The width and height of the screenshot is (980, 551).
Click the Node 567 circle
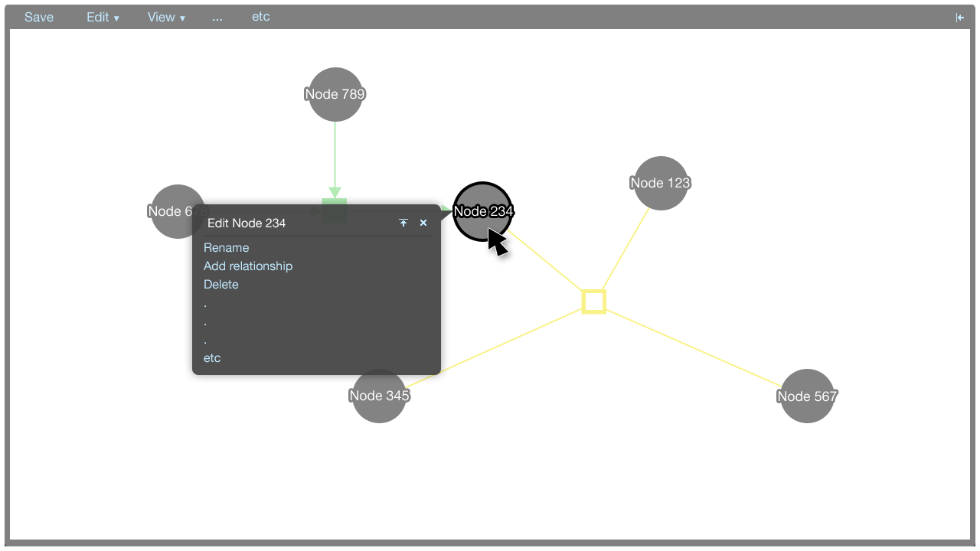tap(807, 396)
